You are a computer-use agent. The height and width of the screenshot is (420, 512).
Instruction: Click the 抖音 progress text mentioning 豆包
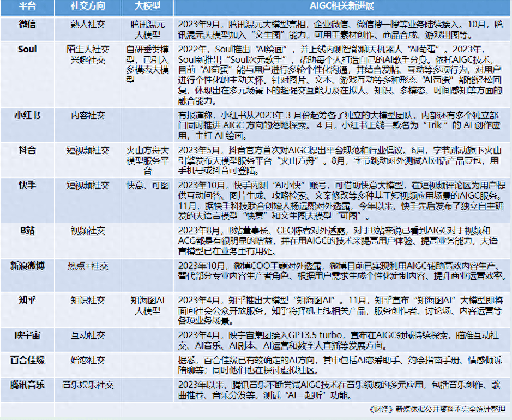tap(340, 161)
